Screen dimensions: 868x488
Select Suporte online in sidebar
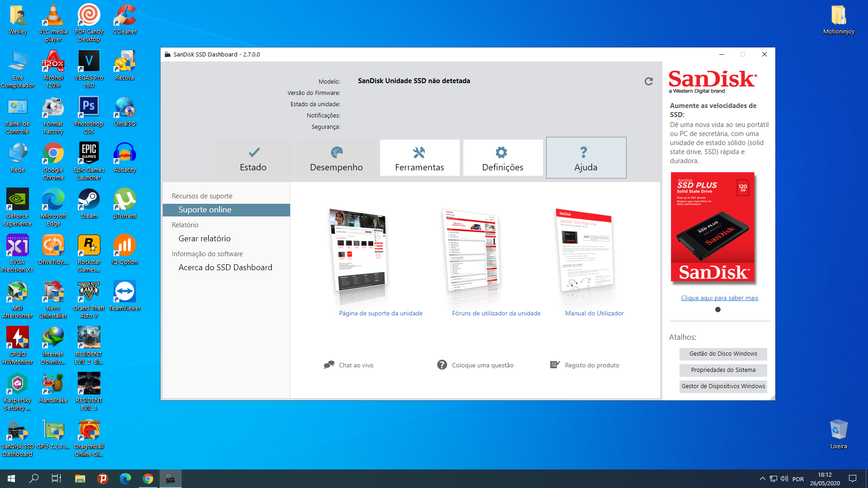[226, 210]
